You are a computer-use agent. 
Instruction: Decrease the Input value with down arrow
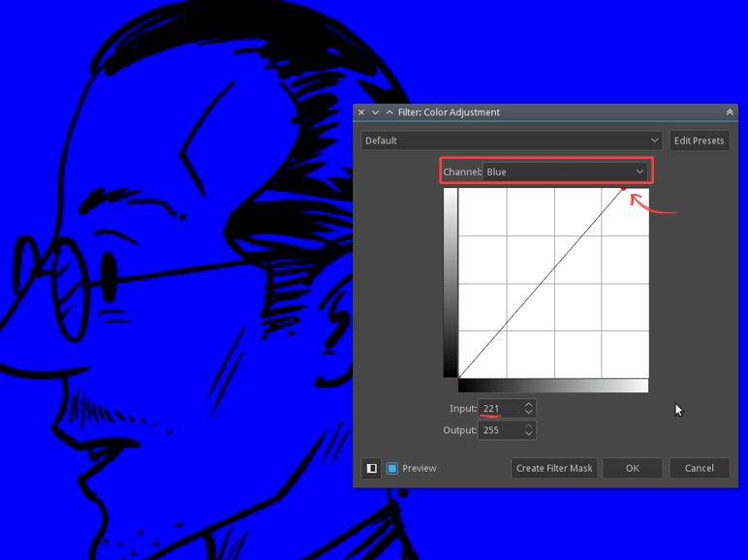529,413
